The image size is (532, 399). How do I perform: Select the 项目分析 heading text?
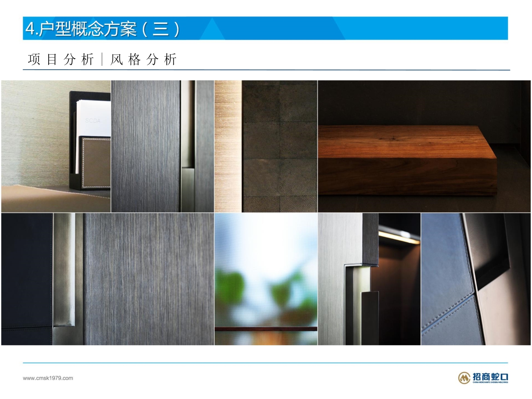click(61, 60)
